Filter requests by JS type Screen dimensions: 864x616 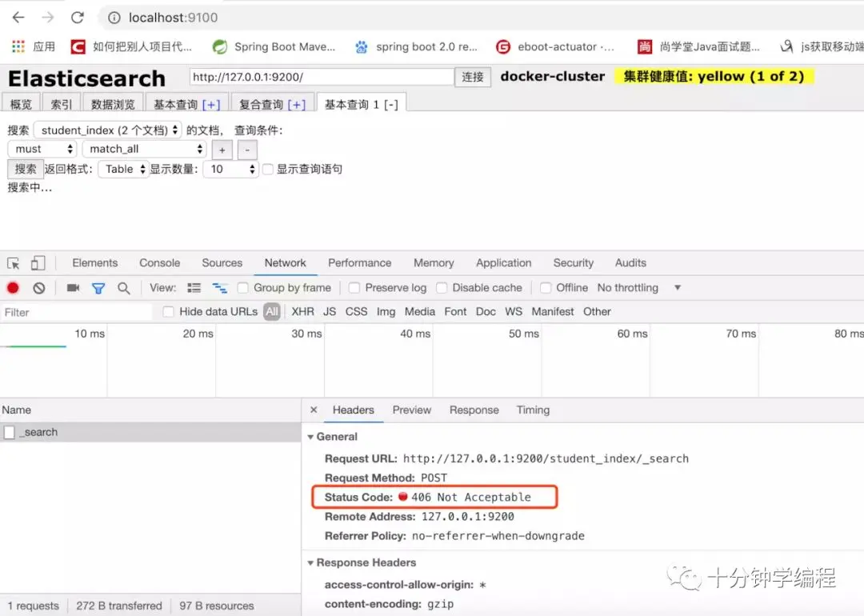click(x=330, y=312)
